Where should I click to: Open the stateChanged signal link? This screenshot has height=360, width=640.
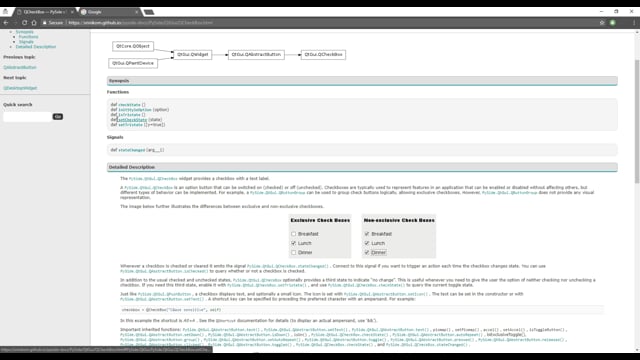pyautogui.click(x=132, y=150)
